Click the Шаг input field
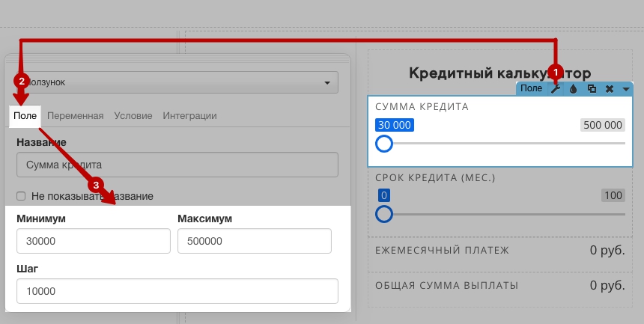The image size is (644, 324). pos(177,291)
